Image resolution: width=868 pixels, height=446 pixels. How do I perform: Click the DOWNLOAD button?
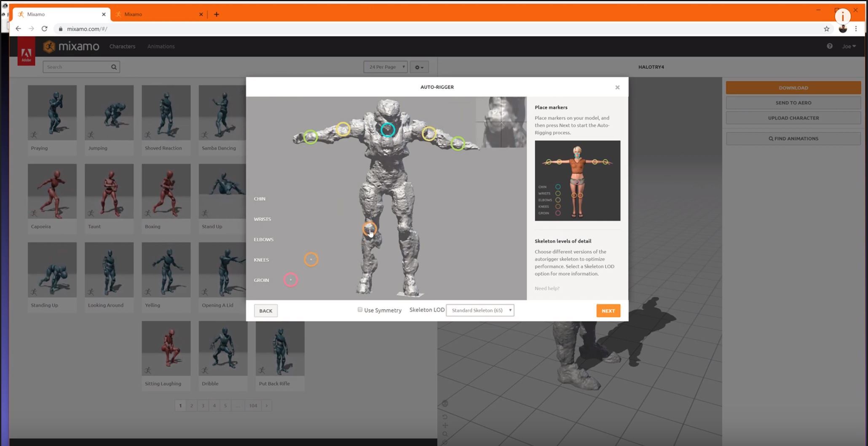[793, 88]
